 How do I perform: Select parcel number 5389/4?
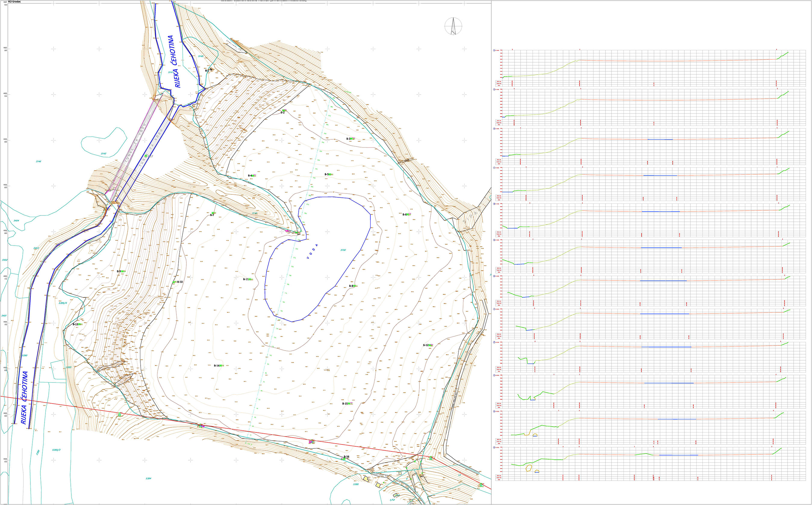pyautogui.click(x=63, y=303)
